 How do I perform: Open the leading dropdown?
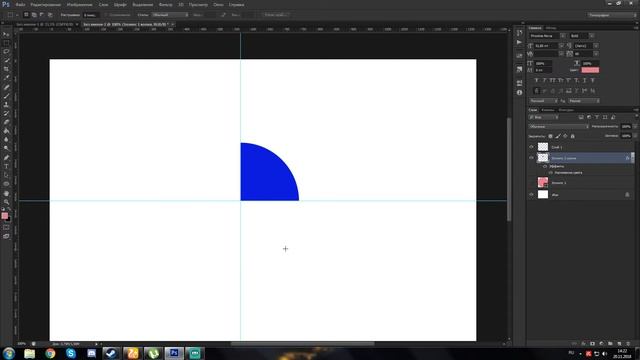pos(596,46)
